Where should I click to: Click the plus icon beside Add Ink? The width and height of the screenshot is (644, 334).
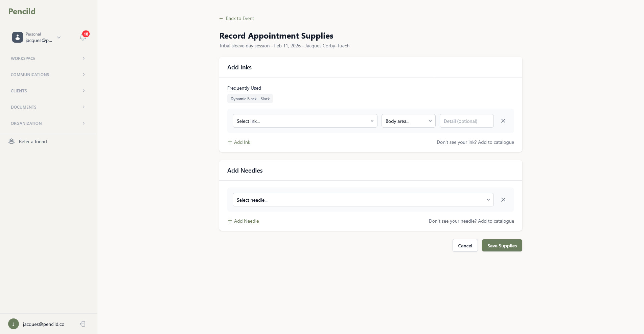[230, 142]
